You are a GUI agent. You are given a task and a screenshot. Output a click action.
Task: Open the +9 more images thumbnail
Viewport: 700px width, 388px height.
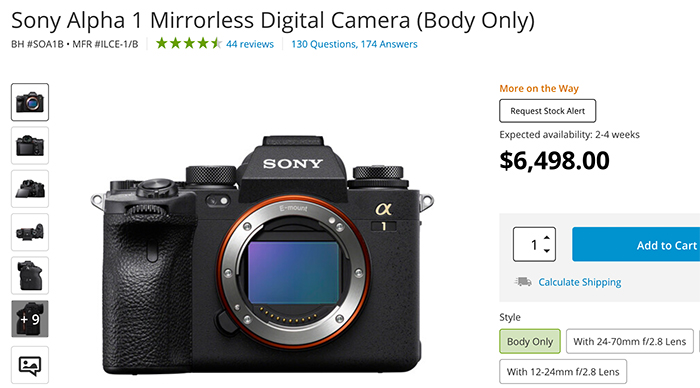coord(30,319)
